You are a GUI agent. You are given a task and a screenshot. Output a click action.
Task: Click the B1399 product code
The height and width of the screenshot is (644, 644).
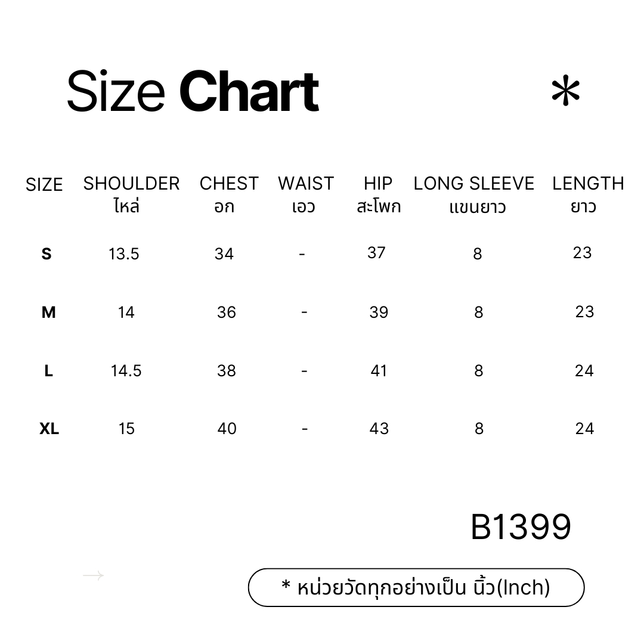[521, 527]
